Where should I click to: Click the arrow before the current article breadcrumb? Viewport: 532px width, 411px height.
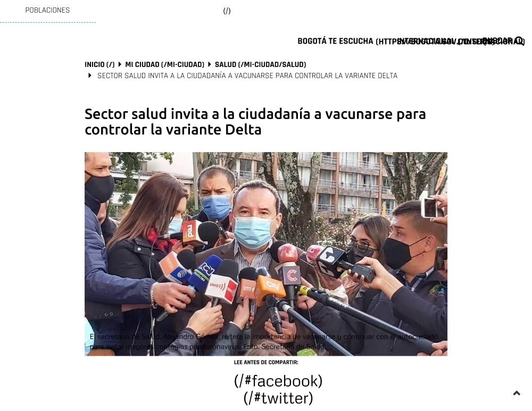click(89, 76)
